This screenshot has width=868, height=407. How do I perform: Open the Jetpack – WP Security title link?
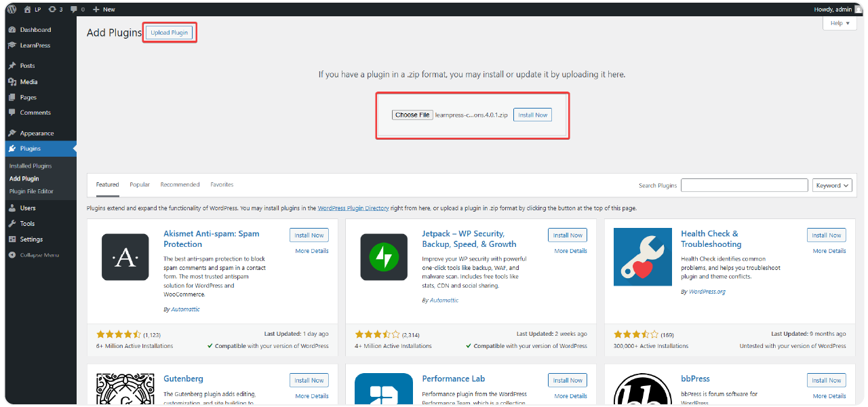[469, 239]
